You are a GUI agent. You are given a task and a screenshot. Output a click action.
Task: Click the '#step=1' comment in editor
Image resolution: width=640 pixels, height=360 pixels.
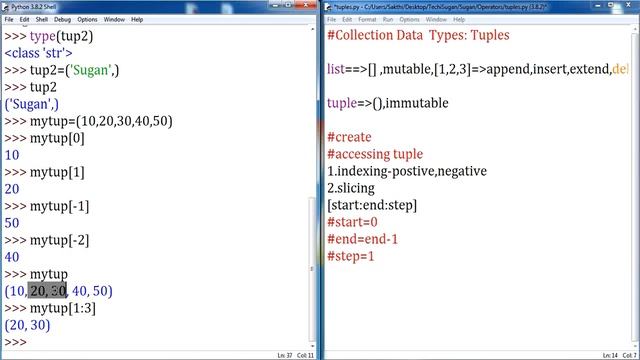pos(351,256)
